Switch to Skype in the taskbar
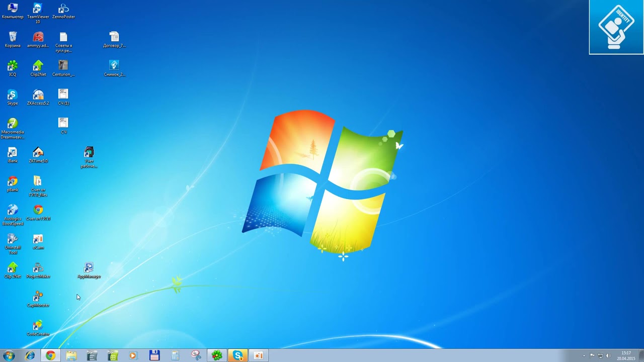644x362 pixels. tap(237, 355)
